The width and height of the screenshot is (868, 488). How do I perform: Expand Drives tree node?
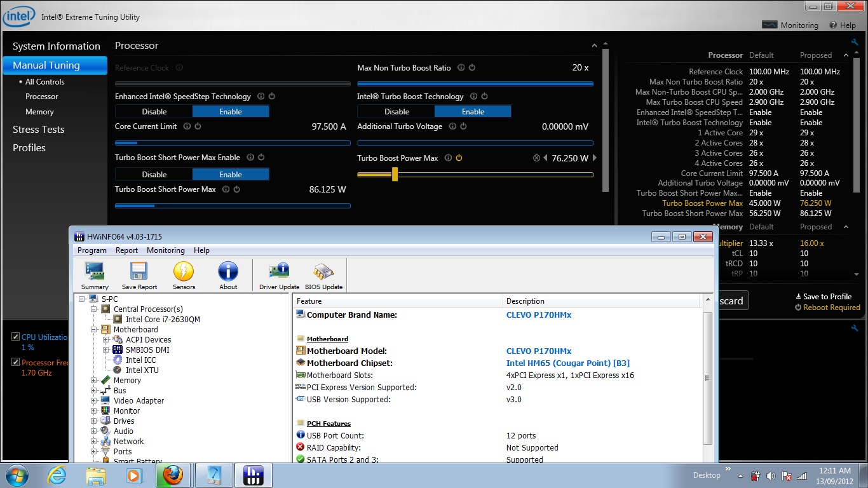click(x=94, y=421)
